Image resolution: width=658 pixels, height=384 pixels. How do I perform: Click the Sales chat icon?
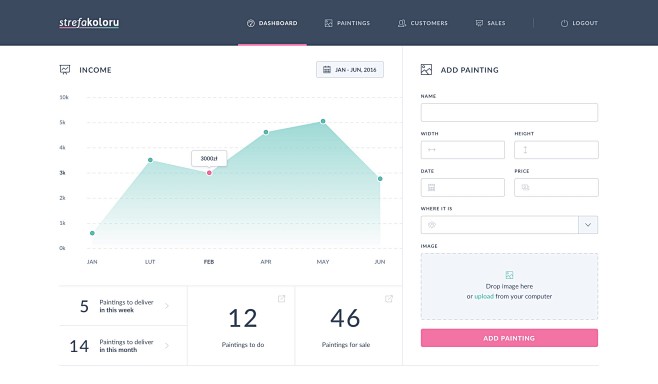click(x=479, y=23)
